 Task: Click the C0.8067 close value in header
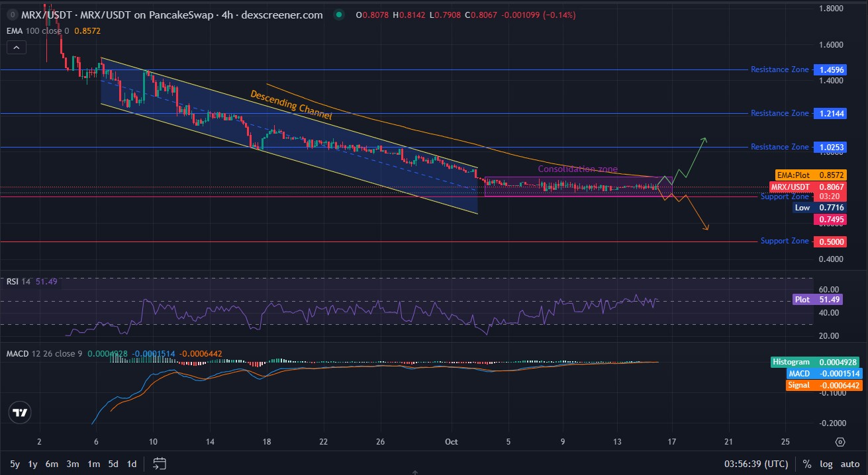coord(480,15)
